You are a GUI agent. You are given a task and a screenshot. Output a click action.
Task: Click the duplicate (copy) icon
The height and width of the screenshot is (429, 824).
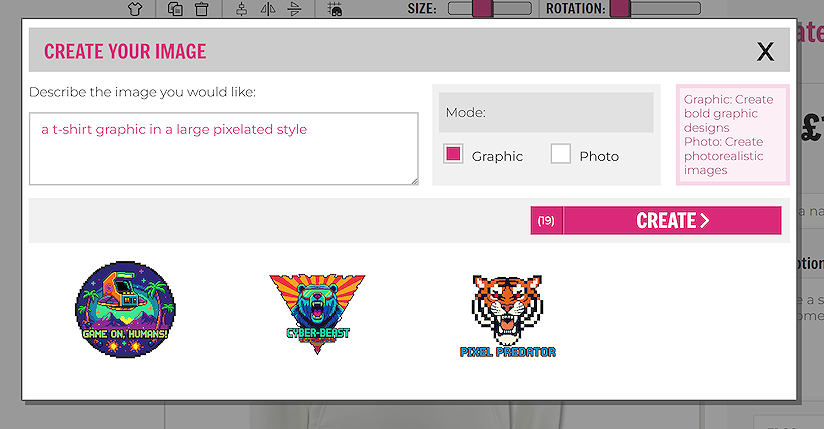[175, 9]
